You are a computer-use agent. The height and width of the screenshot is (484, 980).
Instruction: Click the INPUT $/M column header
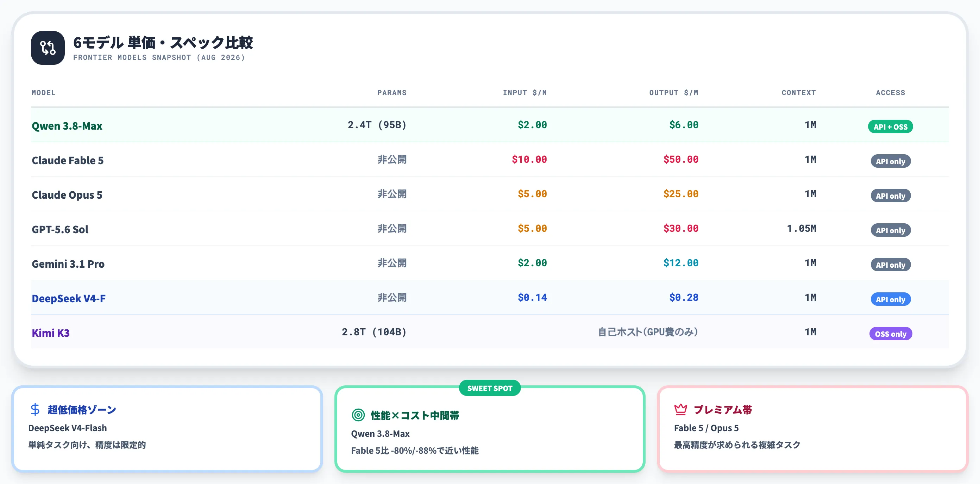point(524,93)
